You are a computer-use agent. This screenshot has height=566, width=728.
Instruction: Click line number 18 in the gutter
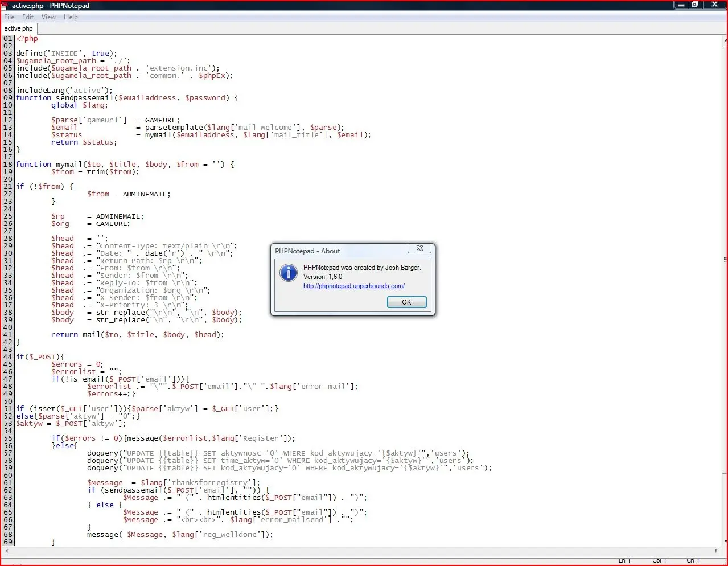point(7,165)
